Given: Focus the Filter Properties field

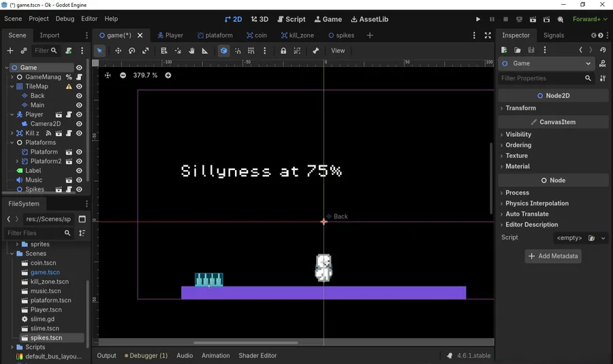Looking at the screenshot, I should [x=546, y=78].
